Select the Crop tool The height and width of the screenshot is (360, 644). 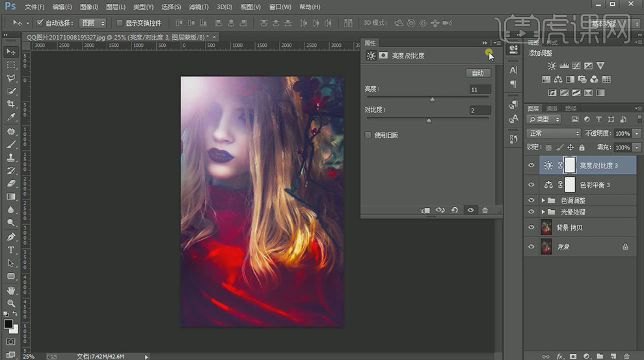11,104
